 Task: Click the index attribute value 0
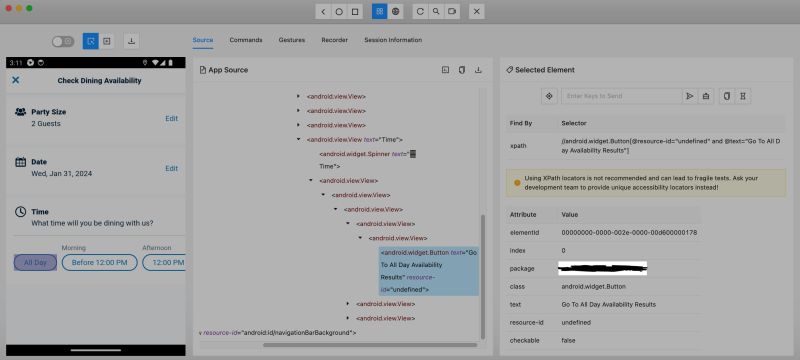[x=563, y=251]
